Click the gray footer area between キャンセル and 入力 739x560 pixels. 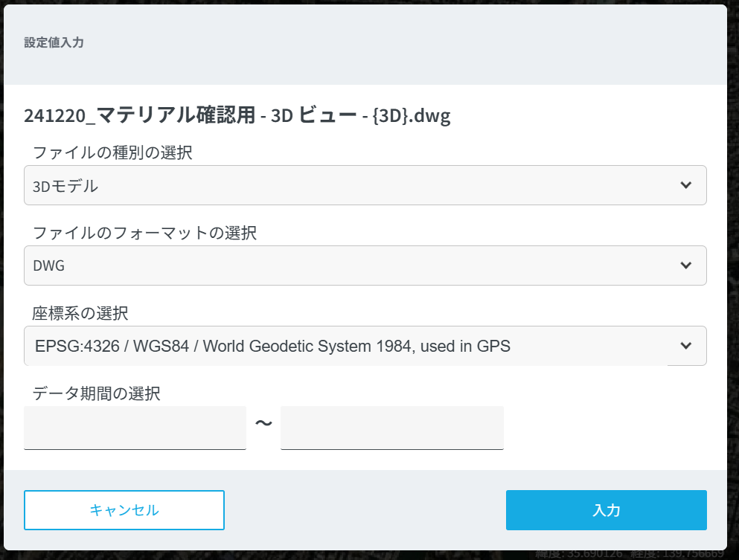pyautogui.click(x=365, y=510)
